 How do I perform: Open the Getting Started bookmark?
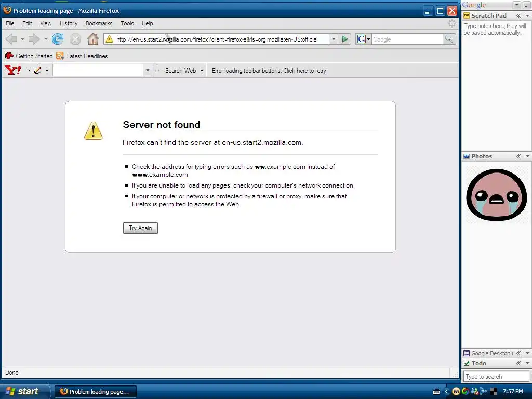point(29,56)
